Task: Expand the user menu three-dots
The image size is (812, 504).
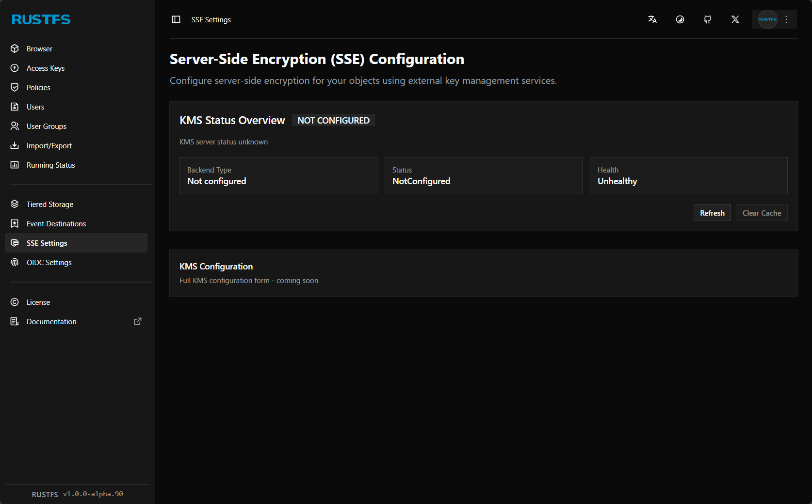Action: click(x=787, y=19)
